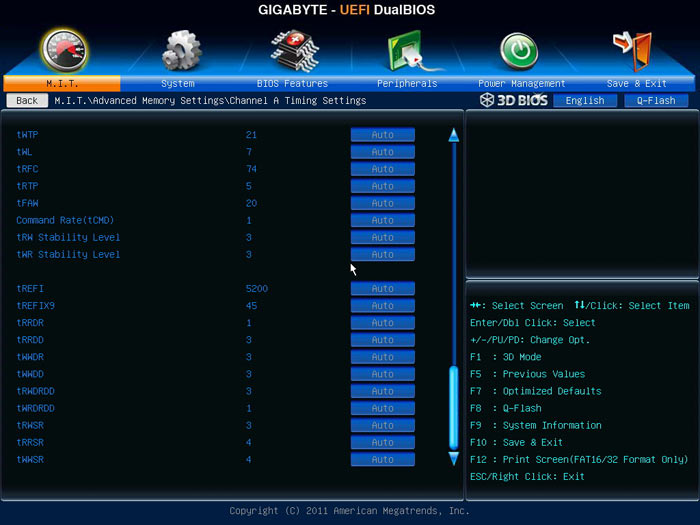Open the Save & Exit tab
The width and height of the screenshot is (700, 525).
[637, 83]
